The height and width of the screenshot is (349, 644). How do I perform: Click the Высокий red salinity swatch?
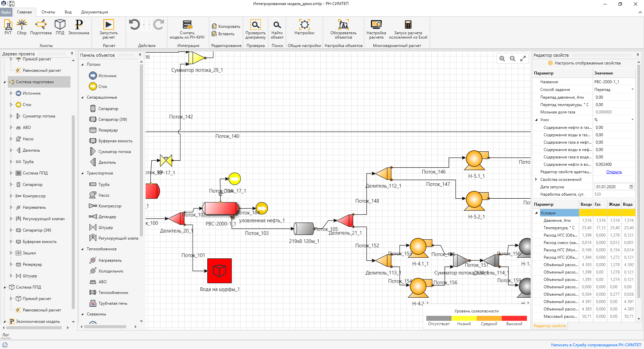click(514, 318)
